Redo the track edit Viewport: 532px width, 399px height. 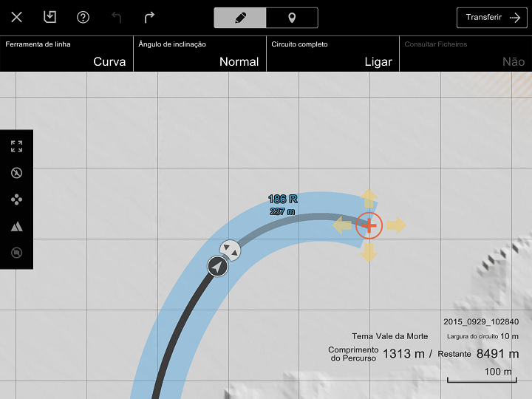[x=149, y=18]
